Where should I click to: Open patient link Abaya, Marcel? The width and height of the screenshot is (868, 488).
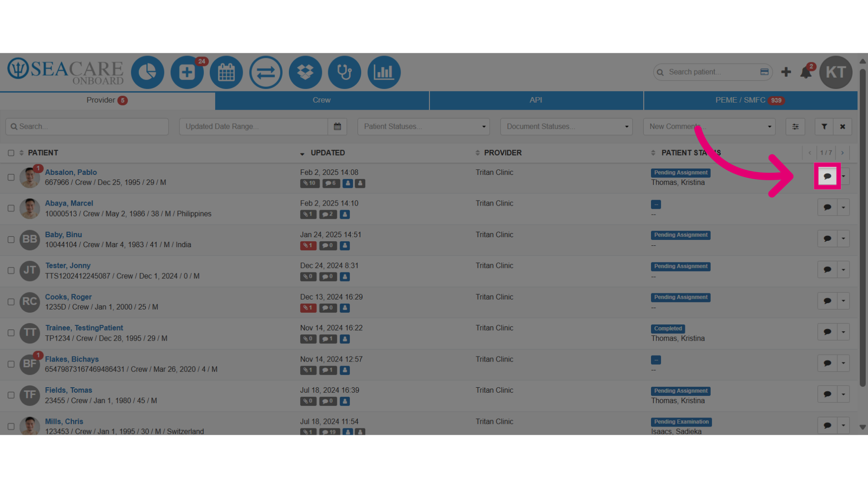click(69, 203)
